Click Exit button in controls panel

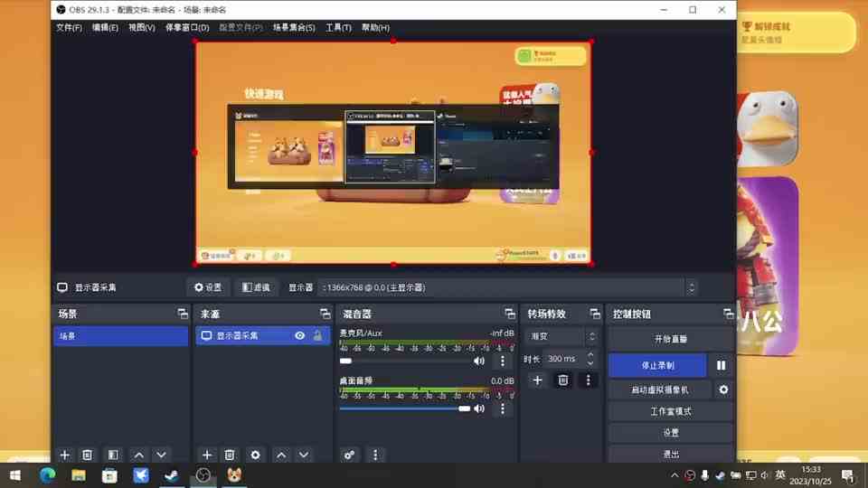[x=670, y=454]
